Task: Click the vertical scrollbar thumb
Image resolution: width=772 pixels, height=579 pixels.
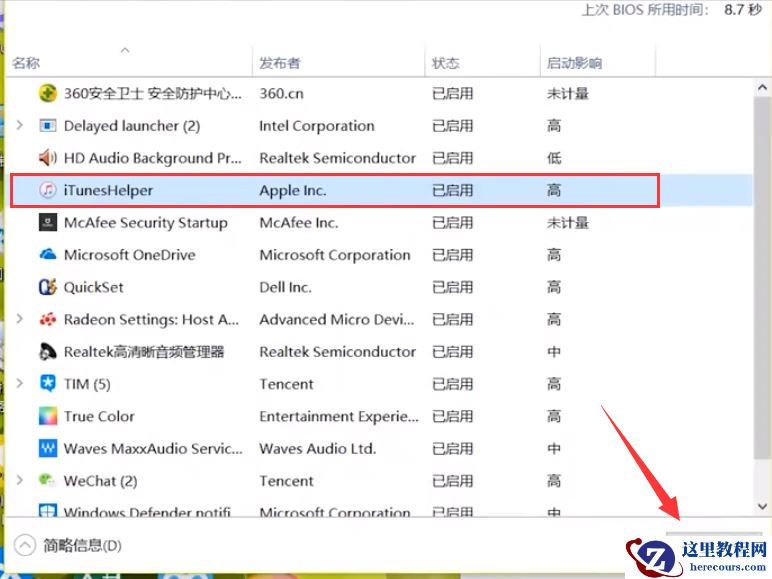Action: 762,278
